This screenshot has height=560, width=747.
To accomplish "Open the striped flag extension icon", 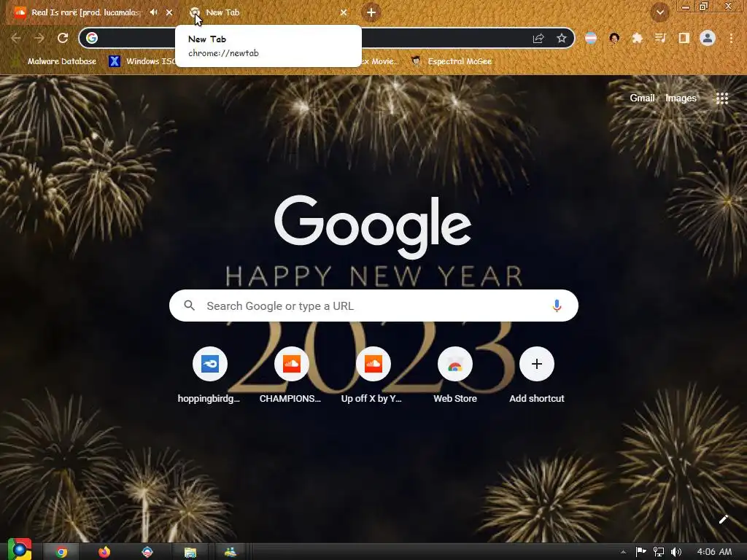I will pyautogui.click(x=591, y=38).
